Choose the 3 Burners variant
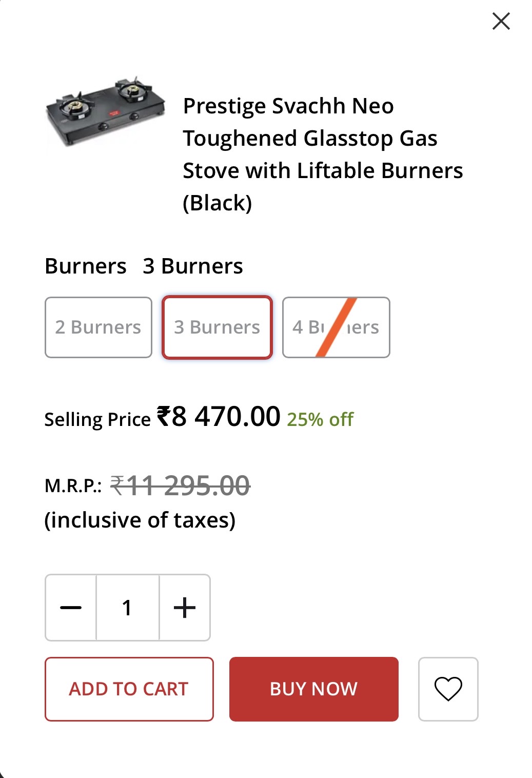Screen dimensions: 532x778 [217, 327]
